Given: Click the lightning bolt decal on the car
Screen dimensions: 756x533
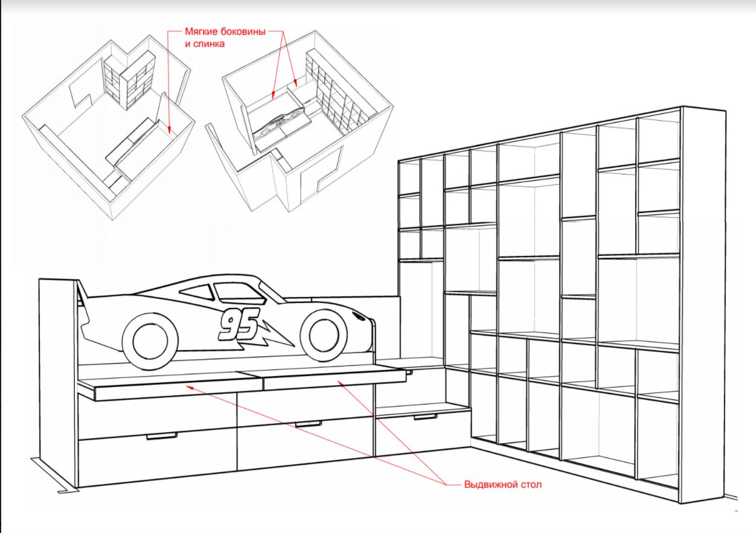Looking at the screenshot, I should 266,336.
